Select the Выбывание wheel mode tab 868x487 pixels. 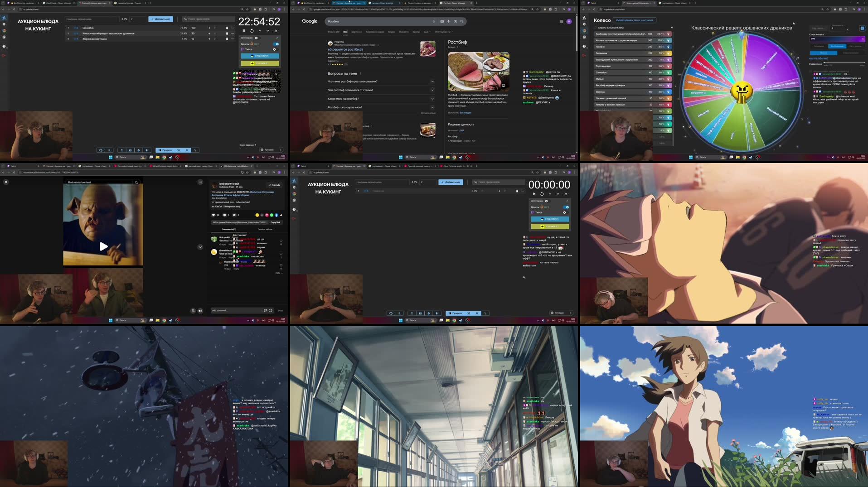(837, 47)
